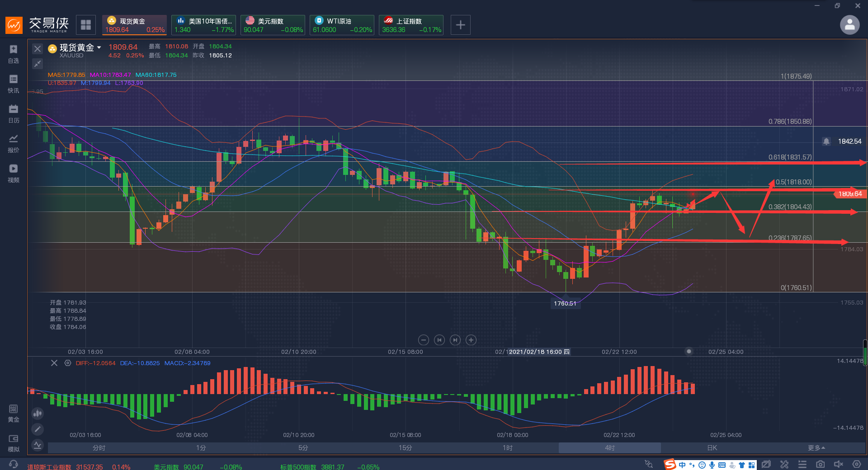Click the list menu icon in status bar

click(x=802, y=465)
